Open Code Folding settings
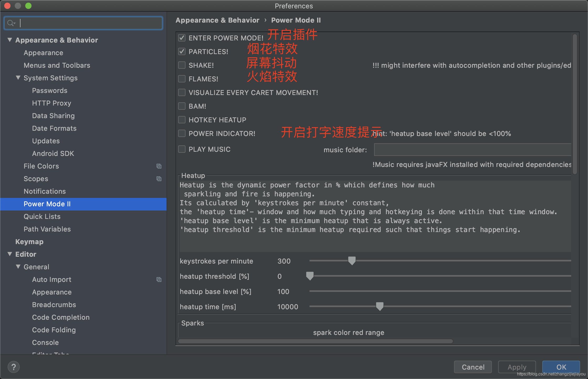This screenshot has width=588, height=379. pyautogui.click(x=54, y=330)
